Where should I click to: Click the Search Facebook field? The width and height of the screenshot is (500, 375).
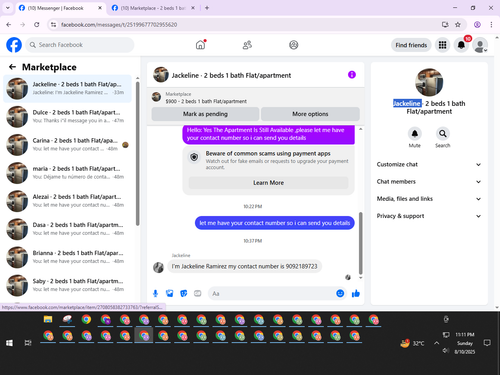pos(80,45)
